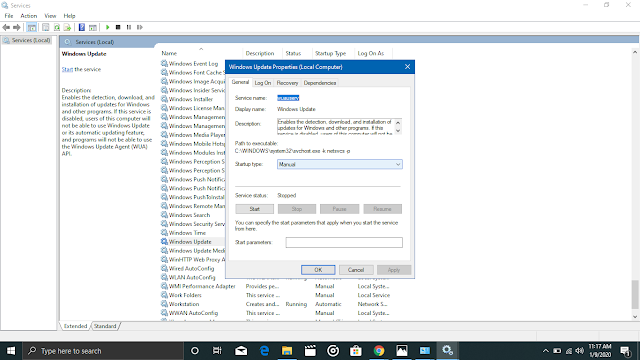The width and height of the screenshot is (640, 360).
Task: Switch to the Recovery tab
Action: click(x=287, y=83)
